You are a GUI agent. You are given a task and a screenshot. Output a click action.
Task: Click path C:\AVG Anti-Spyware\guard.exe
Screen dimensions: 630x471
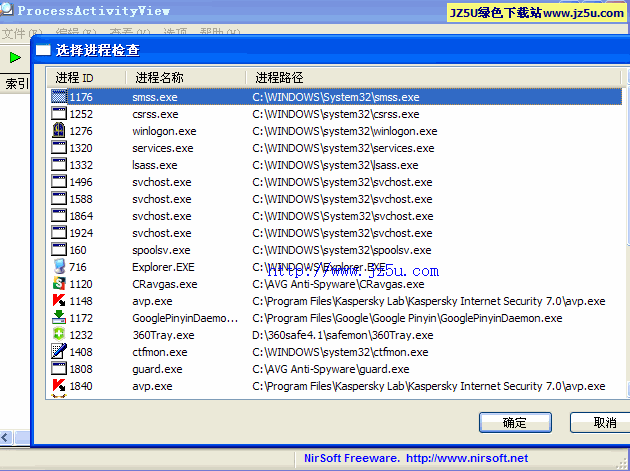coord(331,369)
